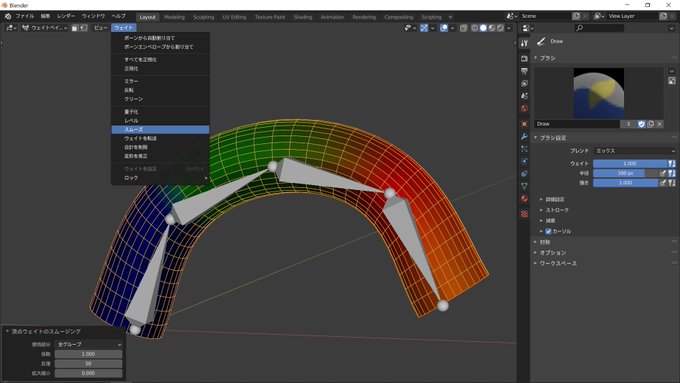Viewport: 680px width, 383px height.
Task: Open the Render properties tab
Action: [x=524, y=58]
